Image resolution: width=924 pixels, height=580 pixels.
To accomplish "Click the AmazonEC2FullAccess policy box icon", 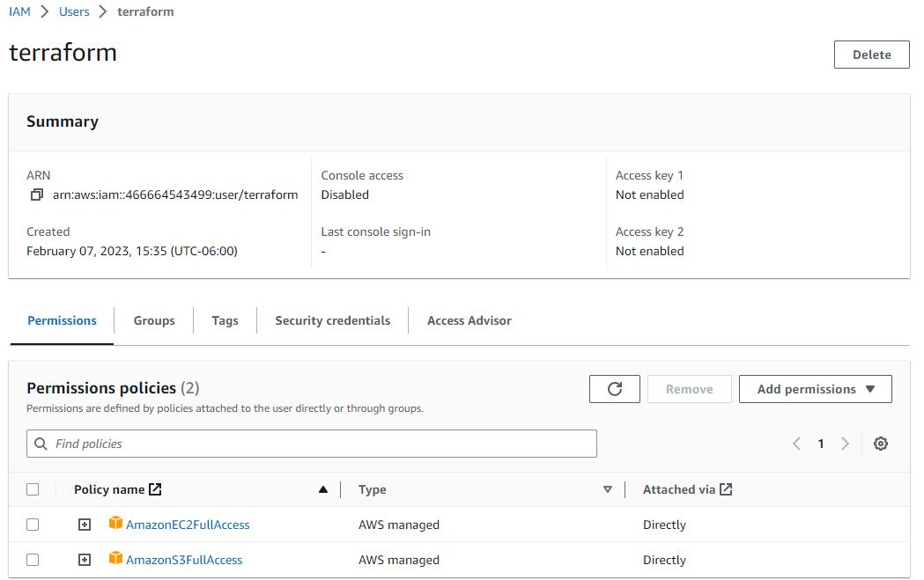I will (x=115, y=524).
